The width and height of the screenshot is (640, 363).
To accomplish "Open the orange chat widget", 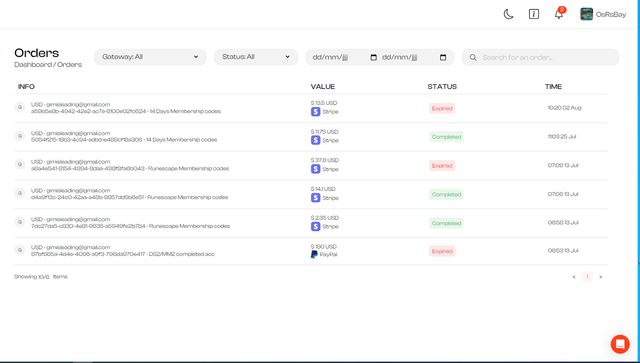I will tap(620, 344).
